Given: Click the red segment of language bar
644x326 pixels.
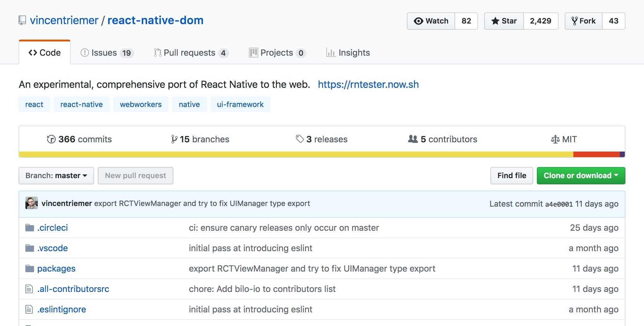Looking at the screenshot, I should [x=597, y=154].
